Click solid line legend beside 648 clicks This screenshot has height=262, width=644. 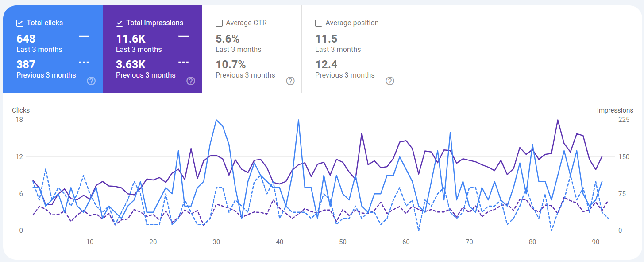[x=84, y=36]
